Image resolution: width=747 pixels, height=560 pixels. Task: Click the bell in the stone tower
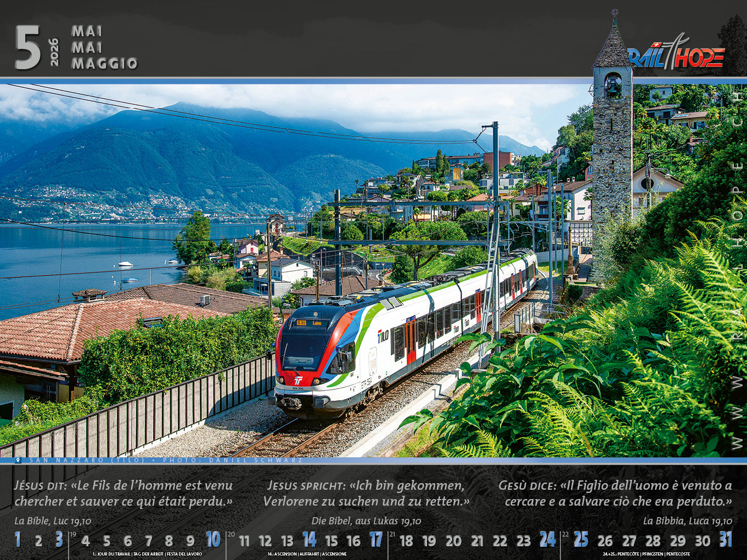(x=613, y=86)
